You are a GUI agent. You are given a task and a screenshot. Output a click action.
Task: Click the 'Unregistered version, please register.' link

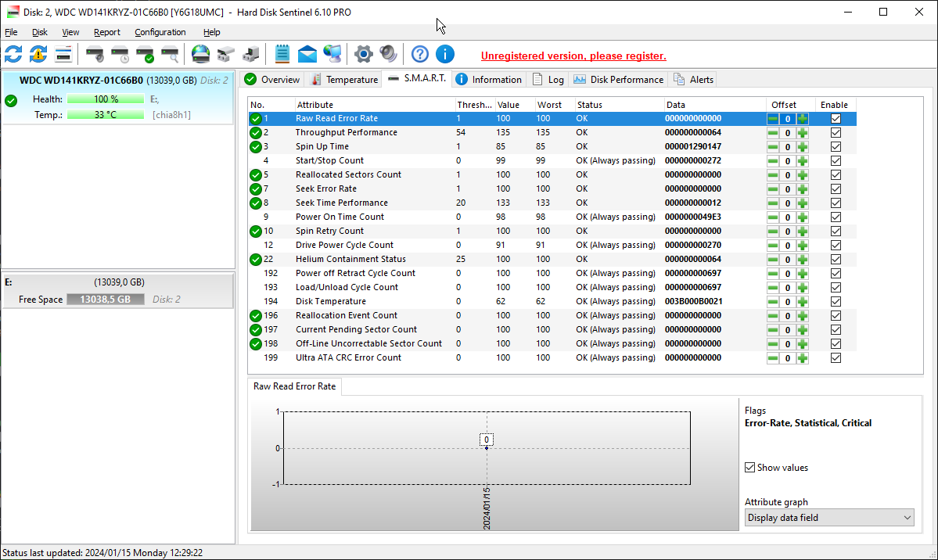click(573, 56)
